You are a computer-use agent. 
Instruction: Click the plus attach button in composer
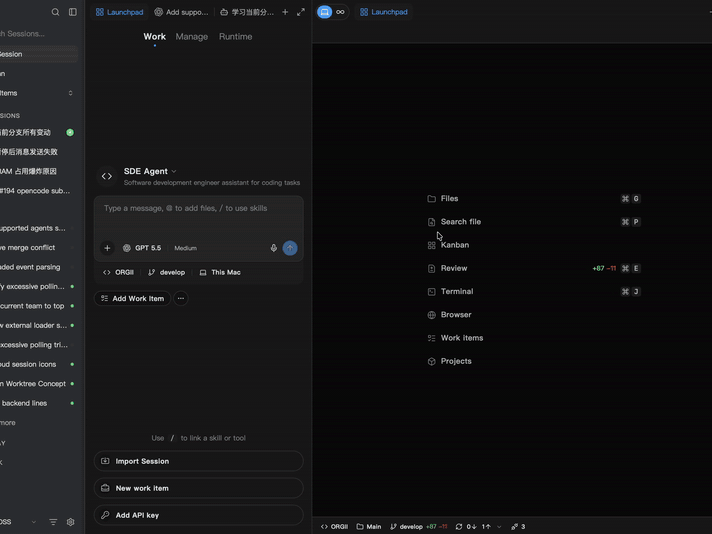(x=107, y=248)
